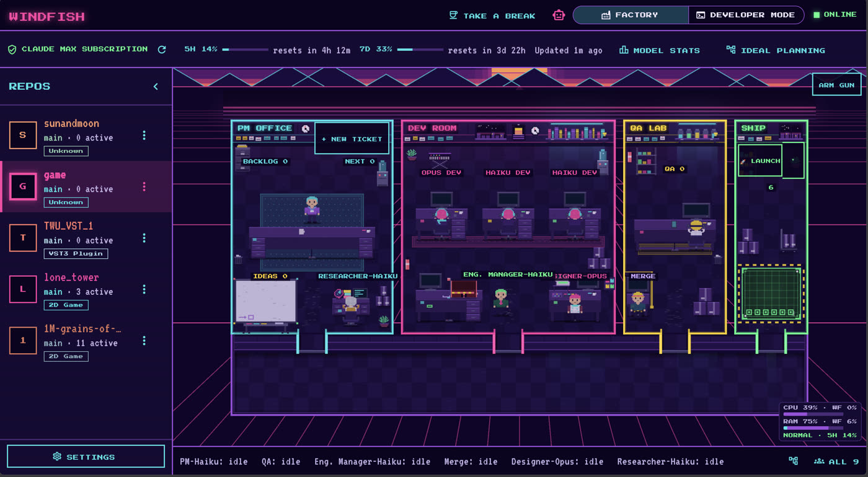868x477 pixels.
Task: Open options menu for lone_tower repo
Action: click(144, 289)
